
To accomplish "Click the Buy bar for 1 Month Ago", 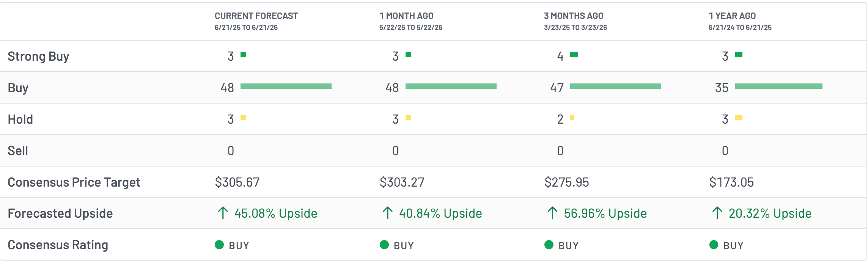I will 451,86.
